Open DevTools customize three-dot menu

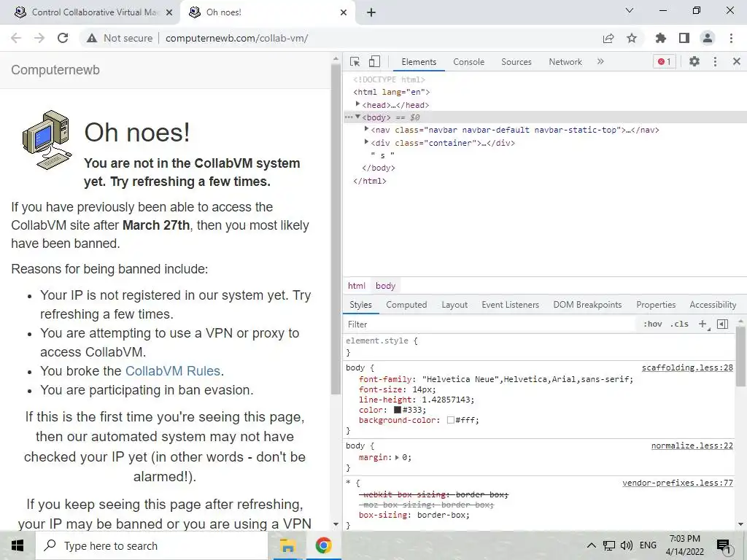(x=715, y=61)
